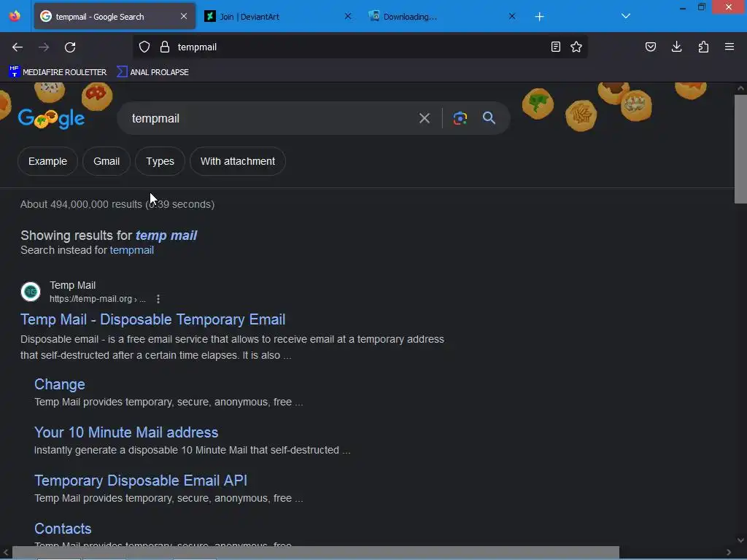Open the Downloads panel icon

pos(676,47)
